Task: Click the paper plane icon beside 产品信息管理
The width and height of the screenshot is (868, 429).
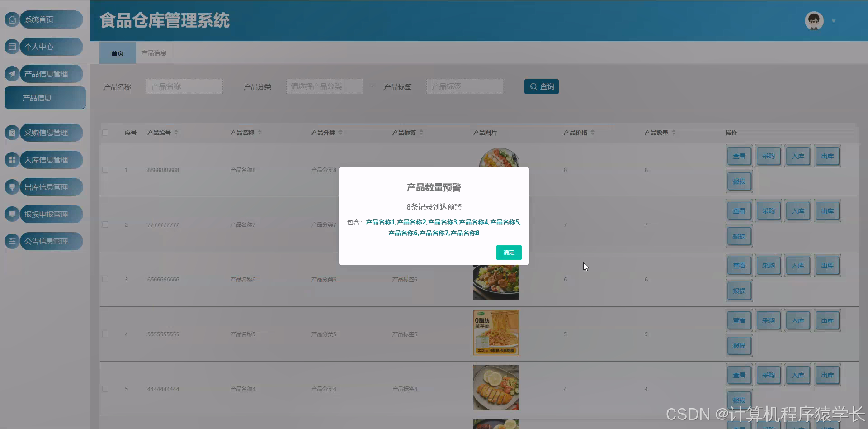Action: point(12,74)
